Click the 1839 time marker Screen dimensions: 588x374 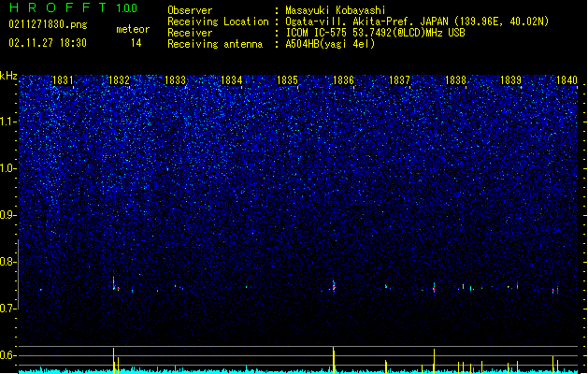pos(510,80)
